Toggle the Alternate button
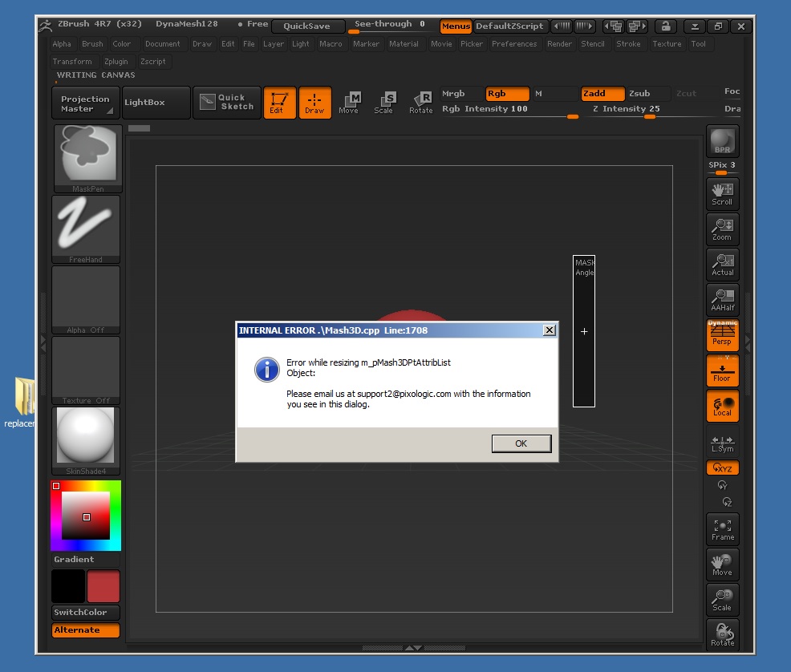 coord(86,630)
